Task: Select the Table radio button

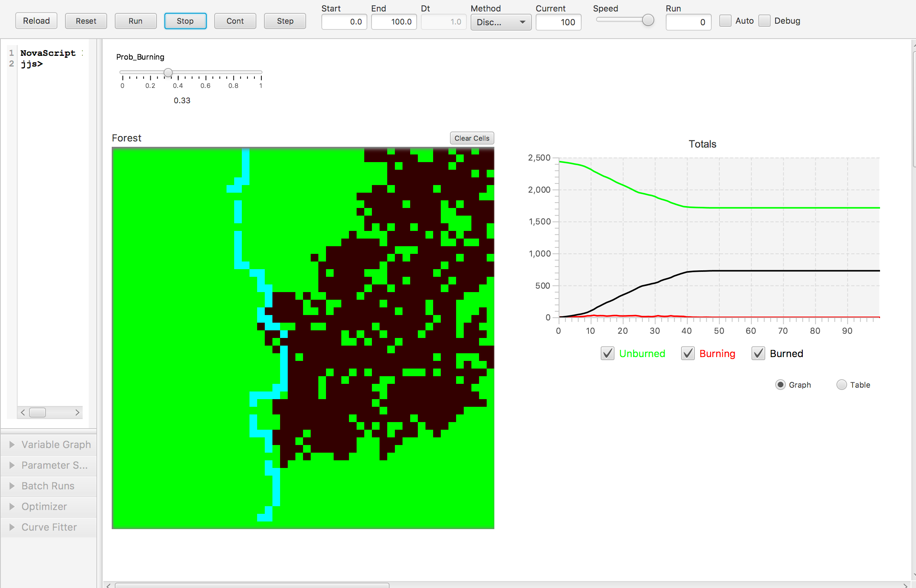Action: point(841,385)
